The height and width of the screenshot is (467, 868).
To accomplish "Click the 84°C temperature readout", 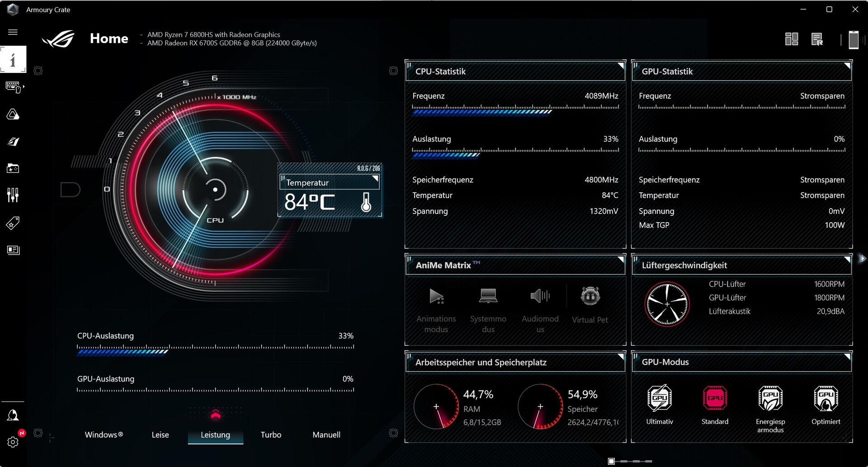I will tap(310, 202).
